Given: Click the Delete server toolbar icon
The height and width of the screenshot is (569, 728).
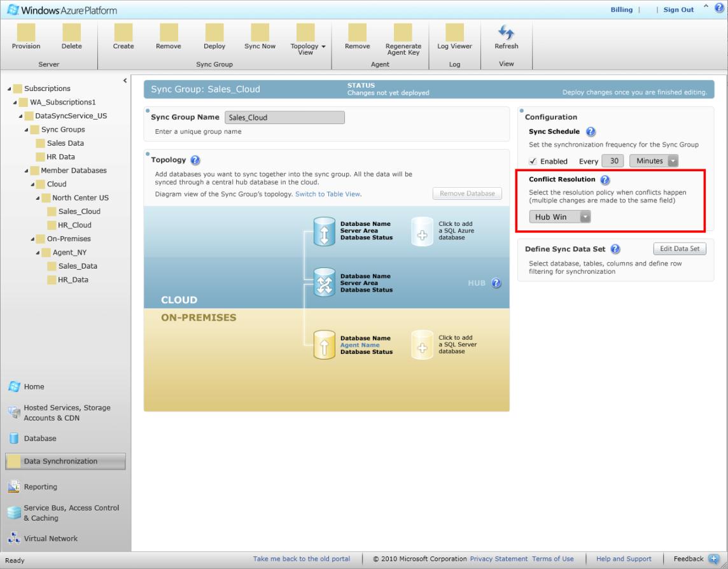Looking at the screenshot, I should pos(71,32).
